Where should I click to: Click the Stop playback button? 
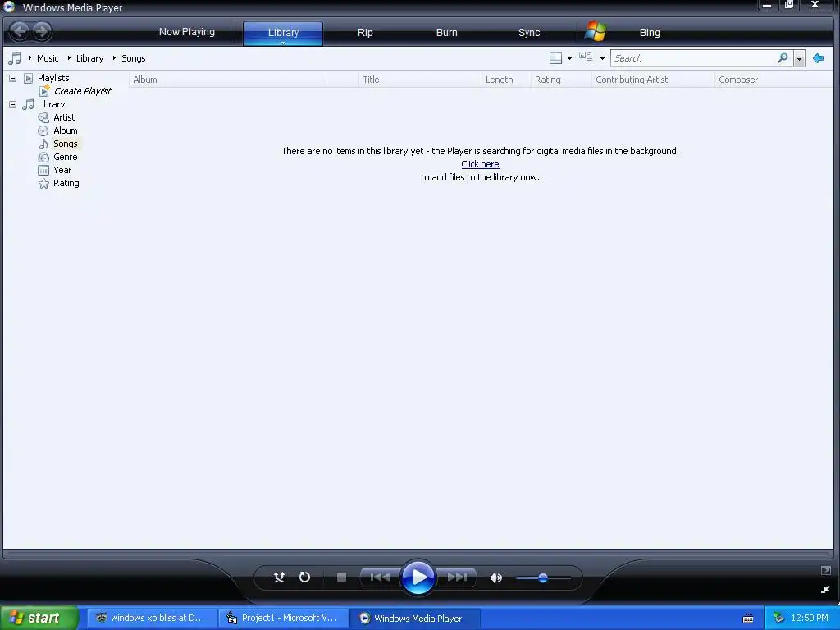(341, 577)
